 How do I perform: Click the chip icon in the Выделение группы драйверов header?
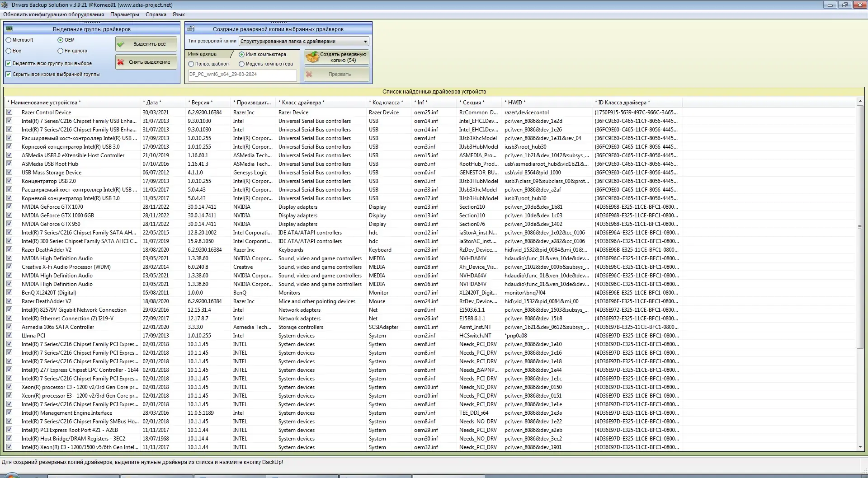9,29
